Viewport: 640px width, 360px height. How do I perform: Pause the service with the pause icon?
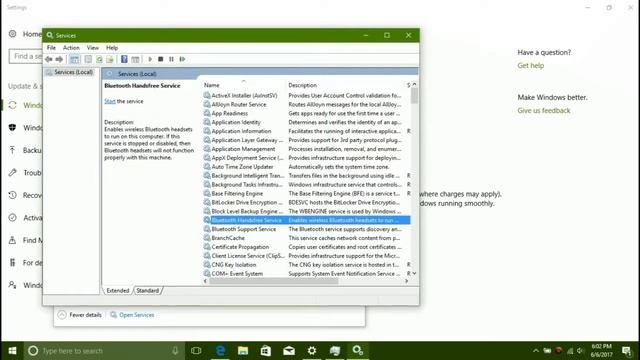pyautogui.click(x=171, y=59)
